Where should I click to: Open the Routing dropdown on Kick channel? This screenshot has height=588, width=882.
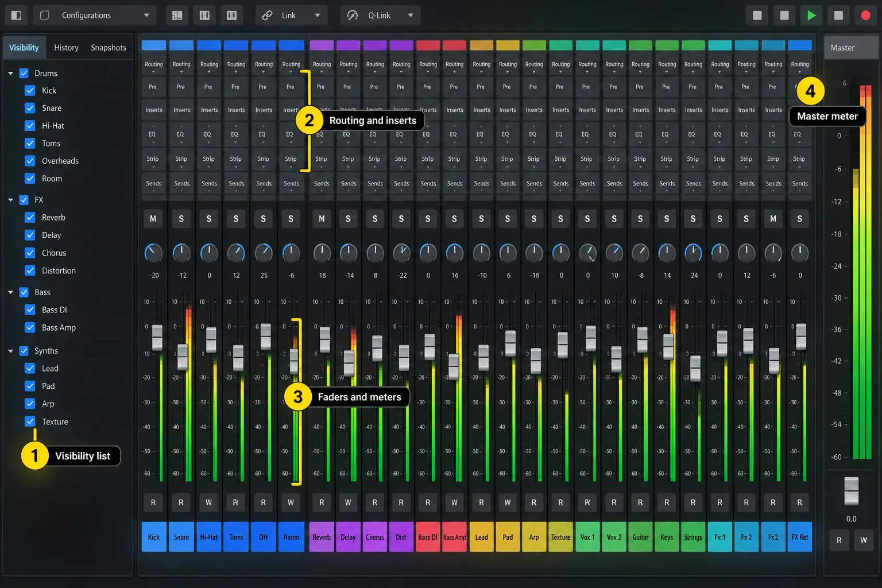click(153, 66)
